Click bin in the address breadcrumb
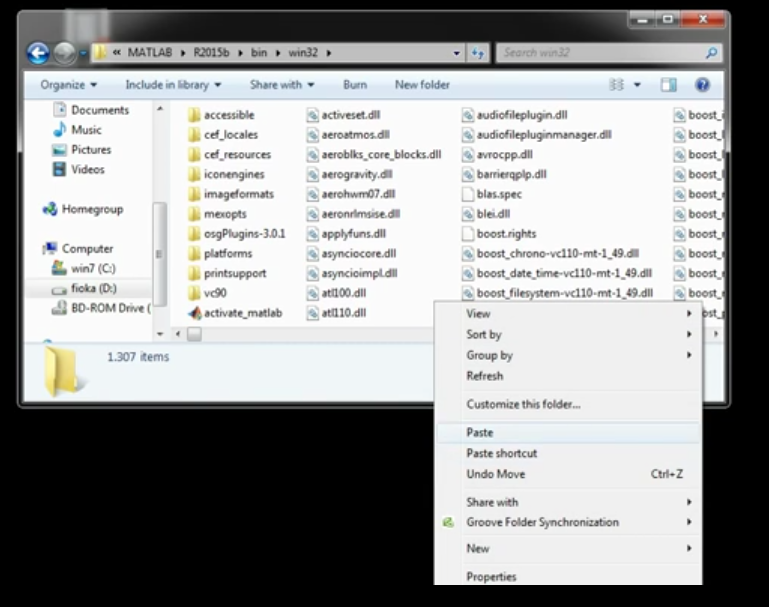Screen dimensions: 769x607 pyautogui.click(x=259, y=52)
